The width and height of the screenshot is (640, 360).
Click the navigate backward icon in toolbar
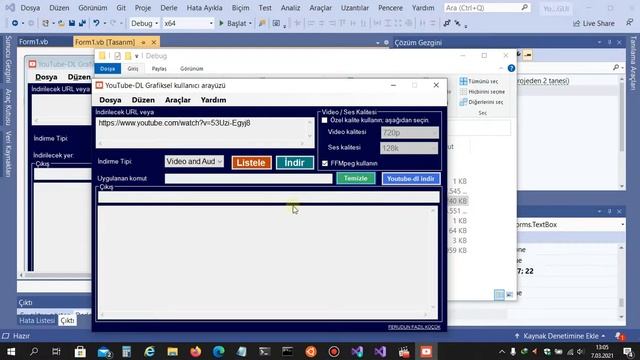click(15, 23)
